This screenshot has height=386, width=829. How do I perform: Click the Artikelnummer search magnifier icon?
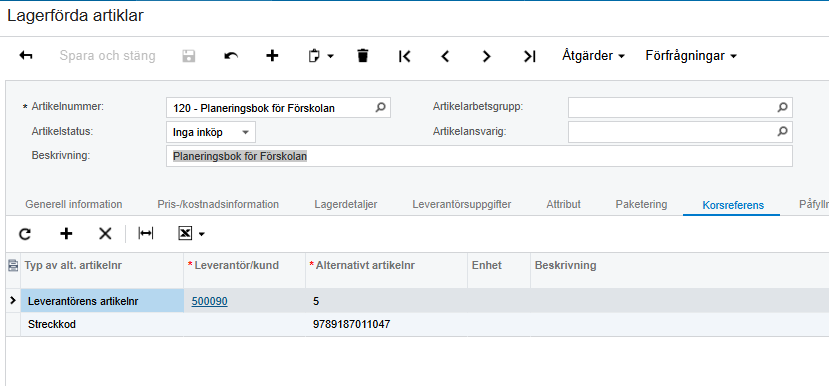(x=381, y=108)
